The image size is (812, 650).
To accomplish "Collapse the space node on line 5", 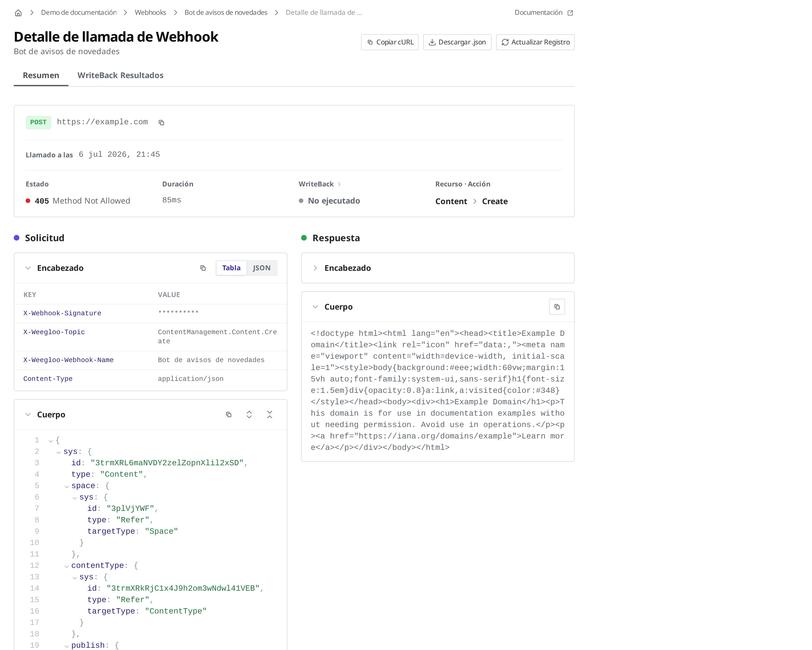I will (x=67, y=487).
